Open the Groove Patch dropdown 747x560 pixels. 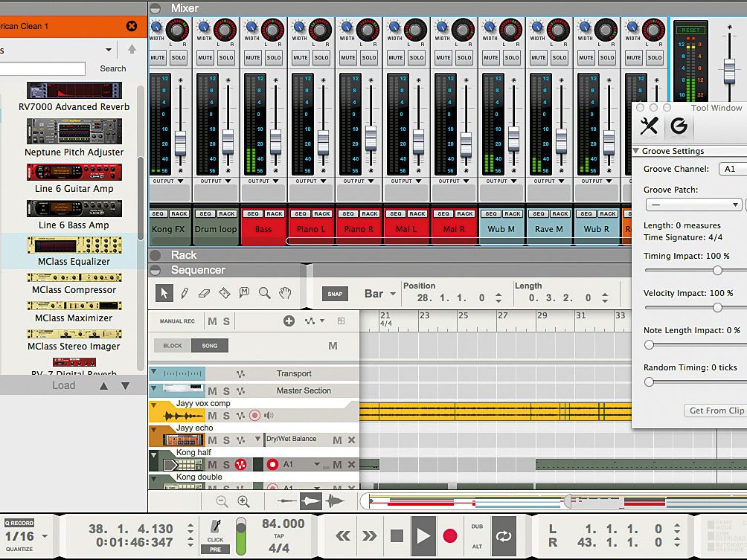694,205
